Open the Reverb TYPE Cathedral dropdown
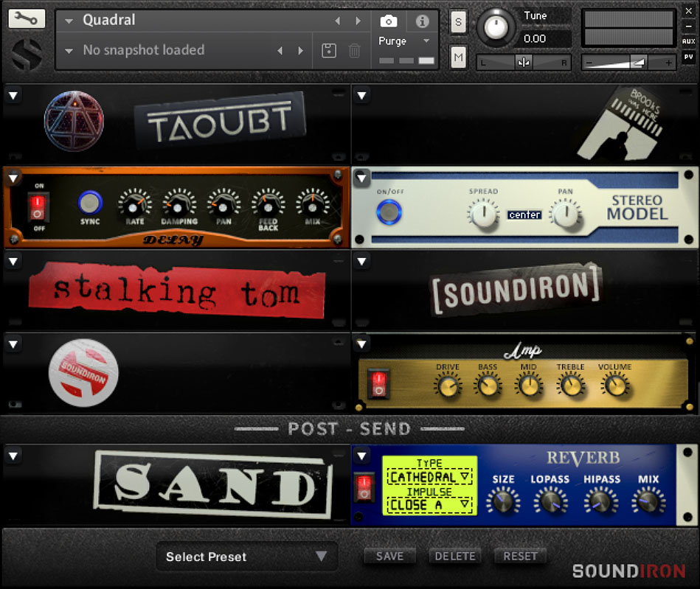700x589 pixels. [x=429, y=477]
